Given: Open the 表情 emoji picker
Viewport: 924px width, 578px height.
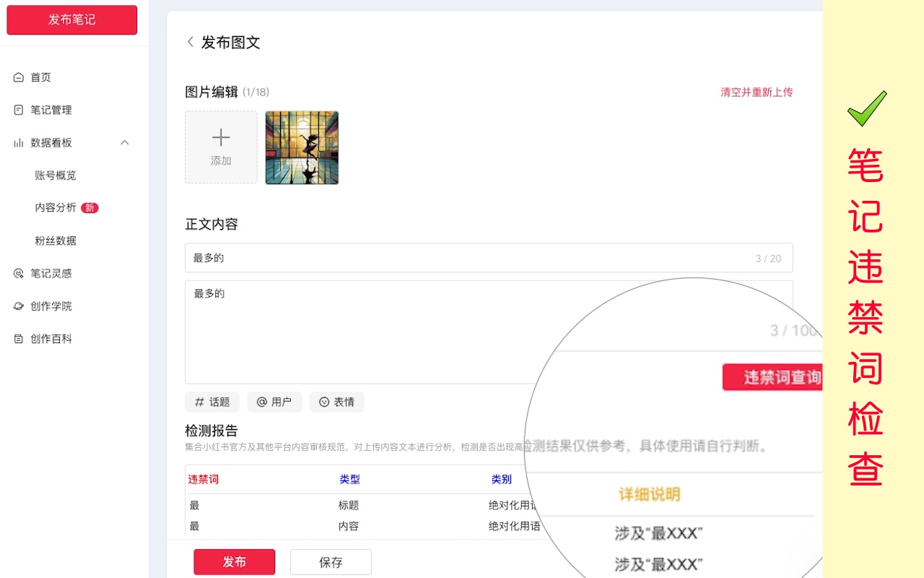Looking at the screenshot, I should click(336, 402).
